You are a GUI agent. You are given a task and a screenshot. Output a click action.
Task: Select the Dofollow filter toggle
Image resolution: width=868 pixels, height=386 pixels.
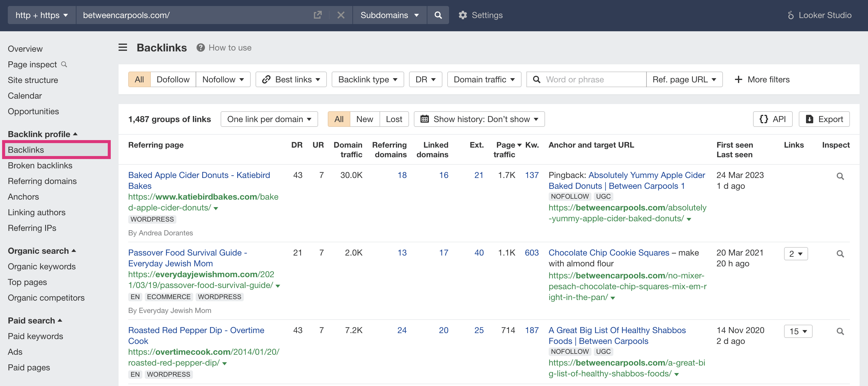173,79
